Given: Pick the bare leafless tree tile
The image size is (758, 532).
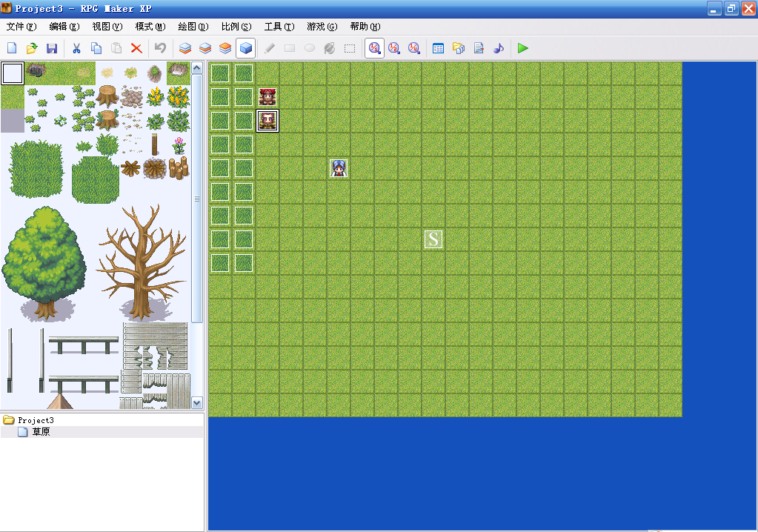Looking at the screenshot, I should [142, 262].
